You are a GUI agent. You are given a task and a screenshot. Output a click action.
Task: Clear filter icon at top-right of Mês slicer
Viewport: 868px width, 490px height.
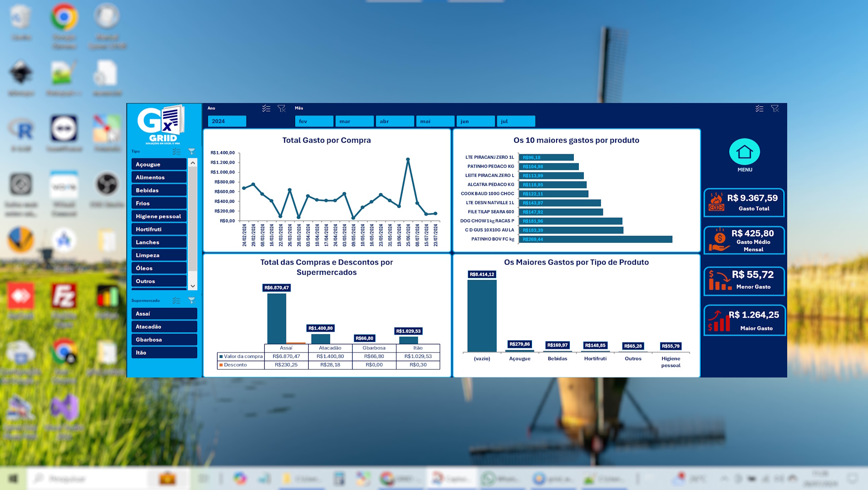click(775, 108)
